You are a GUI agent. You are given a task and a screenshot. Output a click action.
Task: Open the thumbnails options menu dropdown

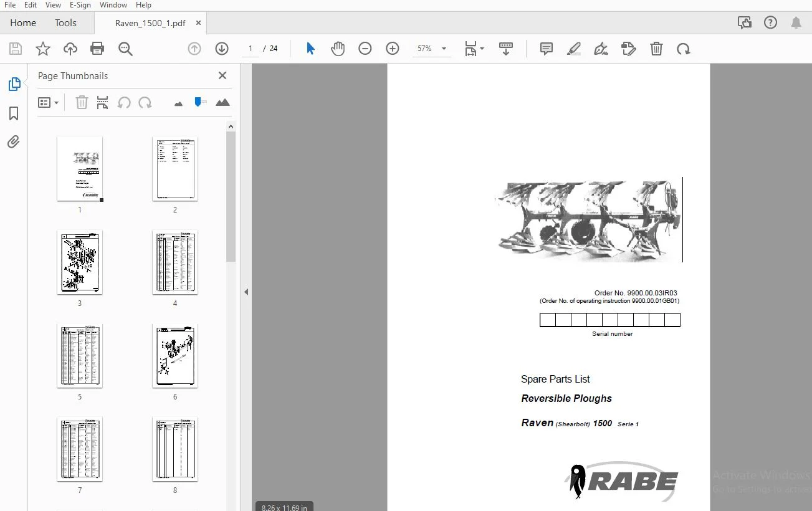[x=49, y=103]
